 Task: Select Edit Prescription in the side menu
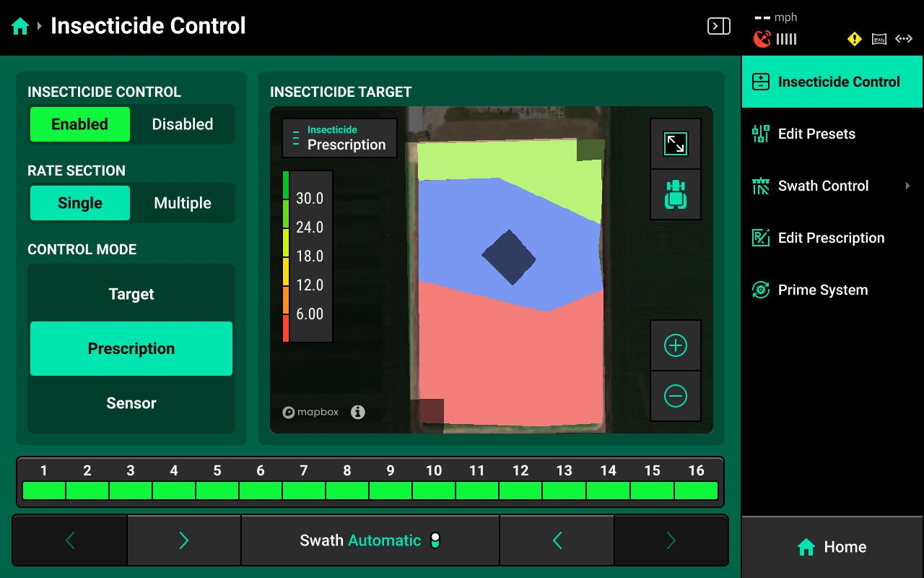coord(830,238)
